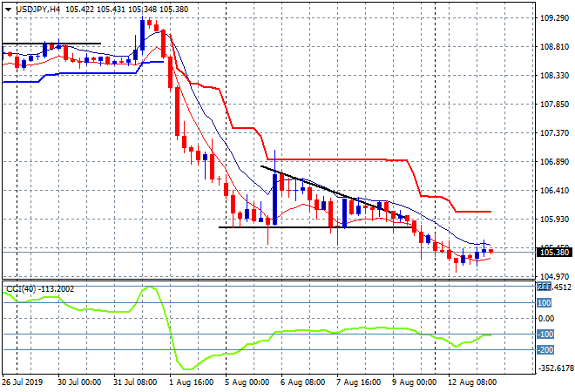Click the -352.6178 CCI minimum value

(553, 368)
